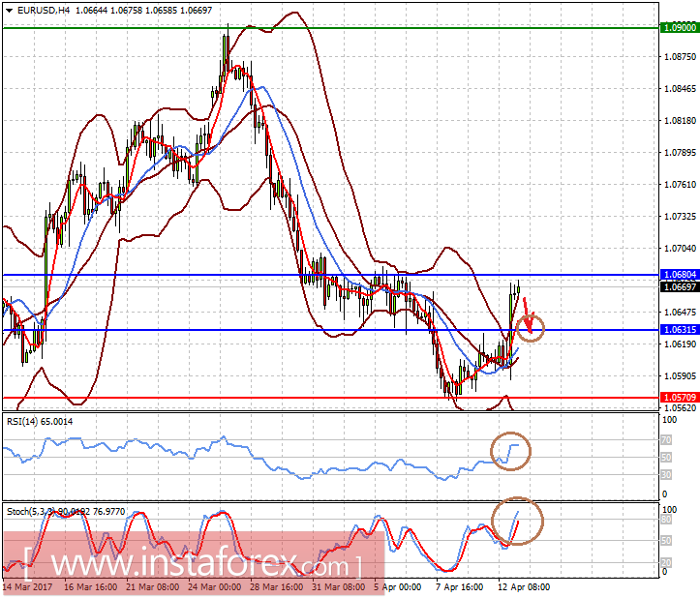The width and height of the screenshot is (700, 598).
Task: Select the blue 1.06804 resistance price label
Action: [x=680, y=275]
